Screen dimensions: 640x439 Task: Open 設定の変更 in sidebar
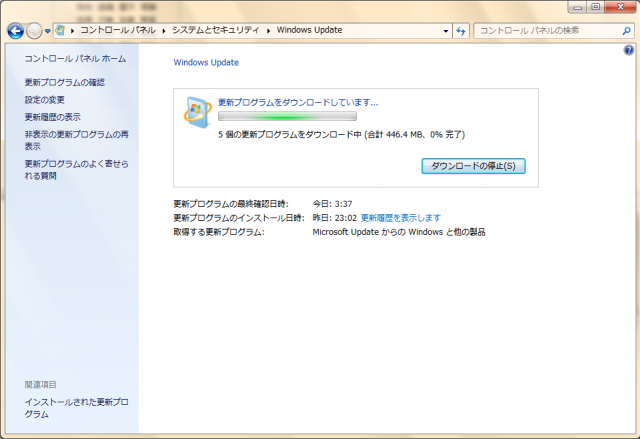point(44,100)
